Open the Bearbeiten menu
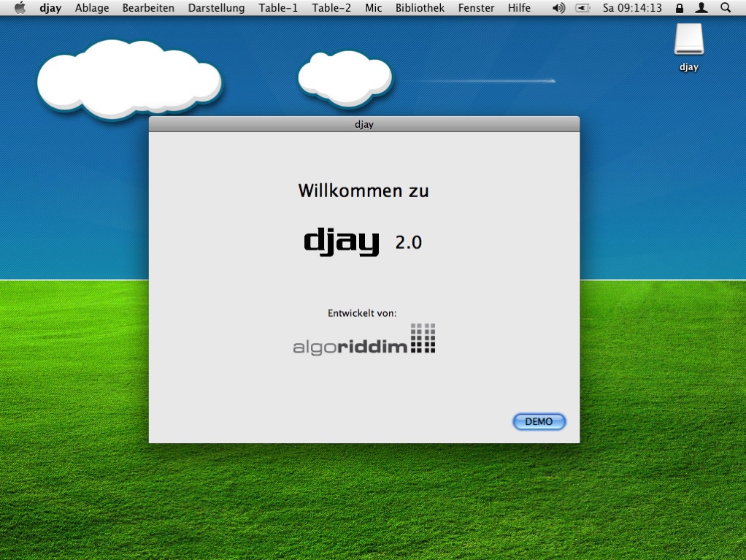Viewport: 746px width, 560px height. pos(148,7)
